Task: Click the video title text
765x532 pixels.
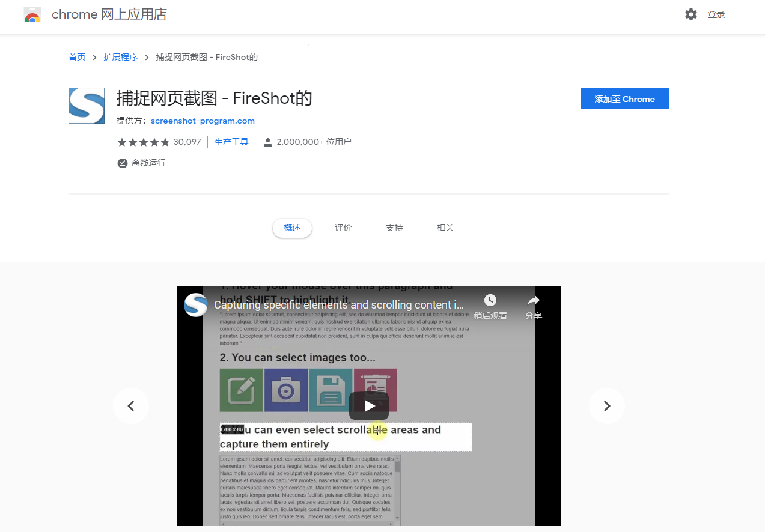Action: 339,305
